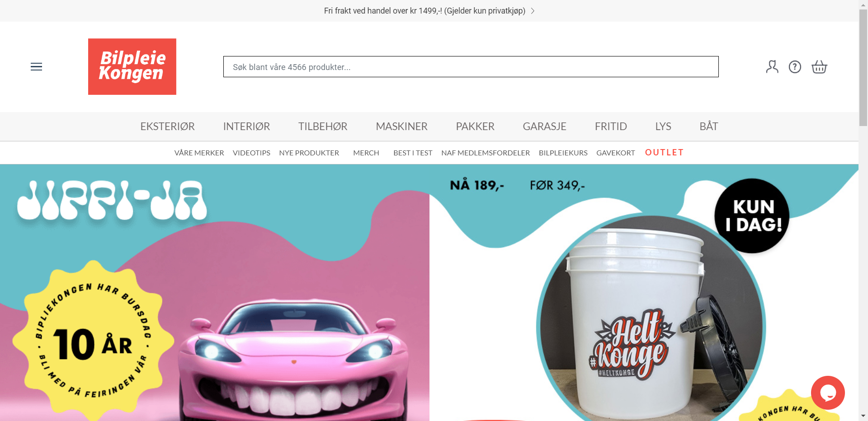Viewport: 868px width, 421px height.
Task: Open the GAVEKORT link
Action: click(615, 153)
